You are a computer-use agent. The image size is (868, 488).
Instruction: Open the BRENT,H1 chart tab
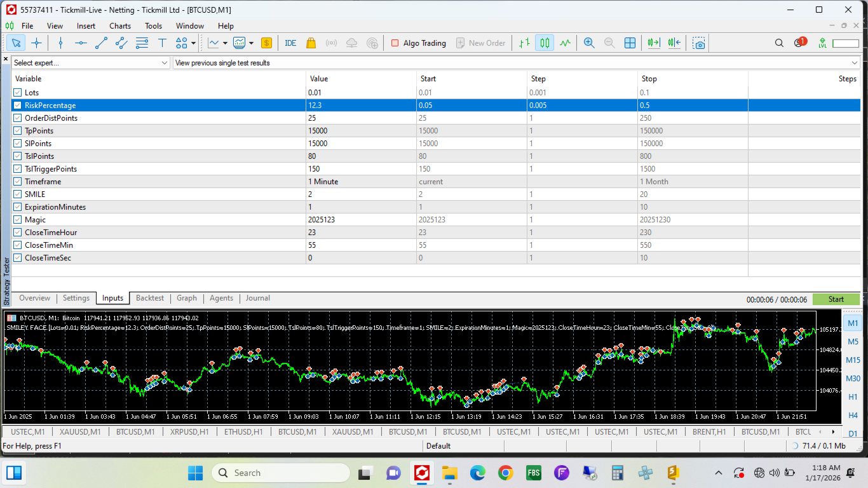tap(709, 432)
